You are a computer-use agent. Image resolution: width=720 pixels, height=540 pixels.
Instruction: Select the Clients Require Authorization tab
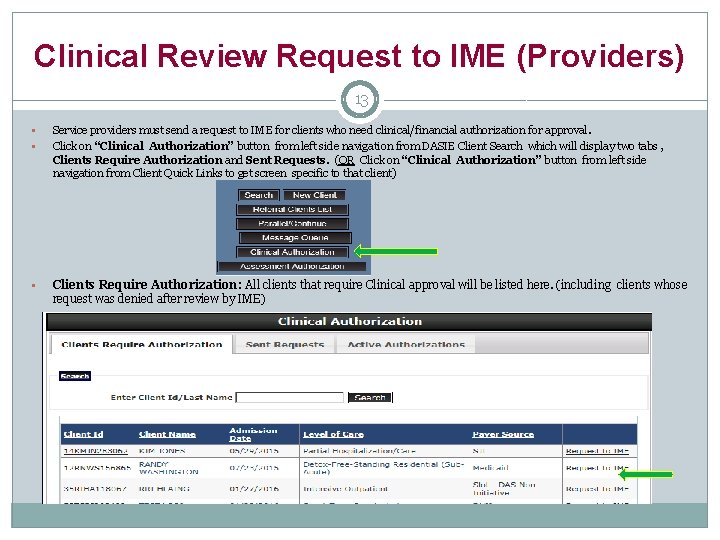141,344
